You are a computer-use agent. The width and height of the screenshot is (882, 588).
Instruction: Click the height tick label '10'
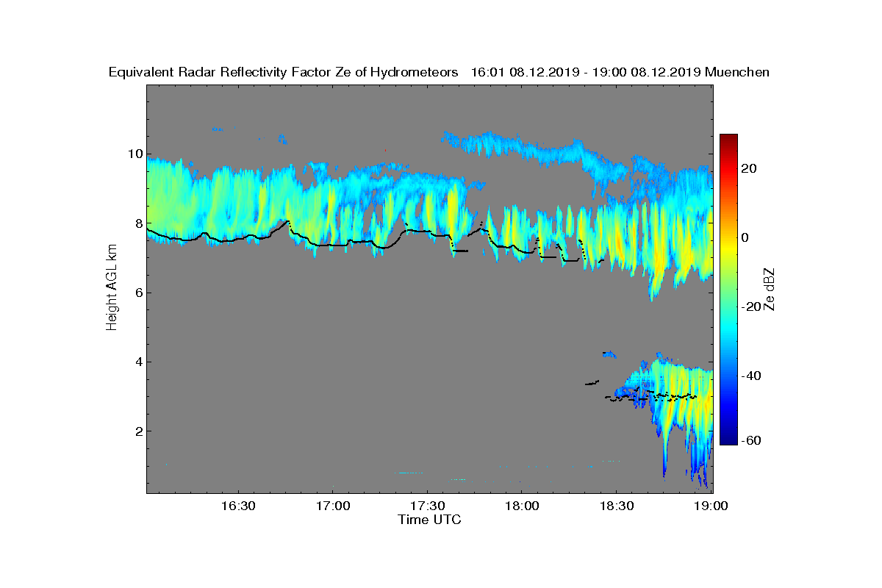pyautogui.click(x=135, y=154)
